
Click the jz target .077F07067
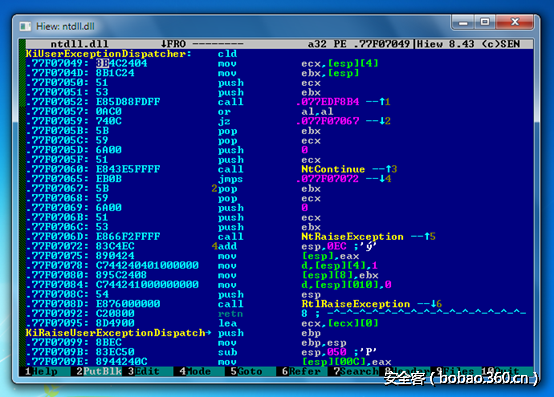(327, 121)
